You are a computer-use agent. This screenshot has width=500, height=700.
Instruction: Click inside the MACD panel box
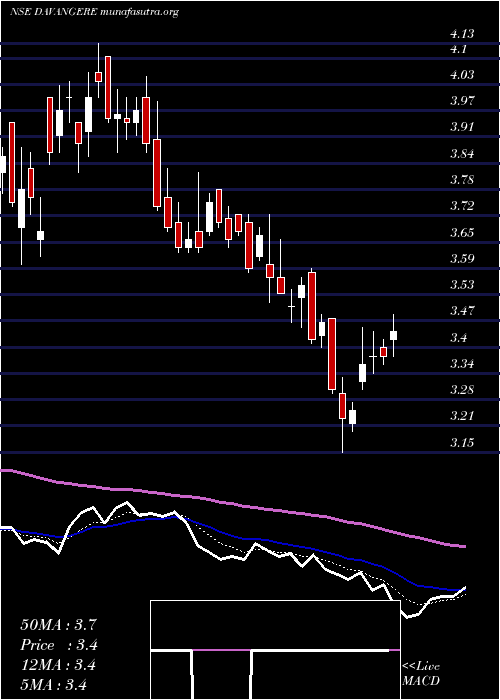coord(275,650)
